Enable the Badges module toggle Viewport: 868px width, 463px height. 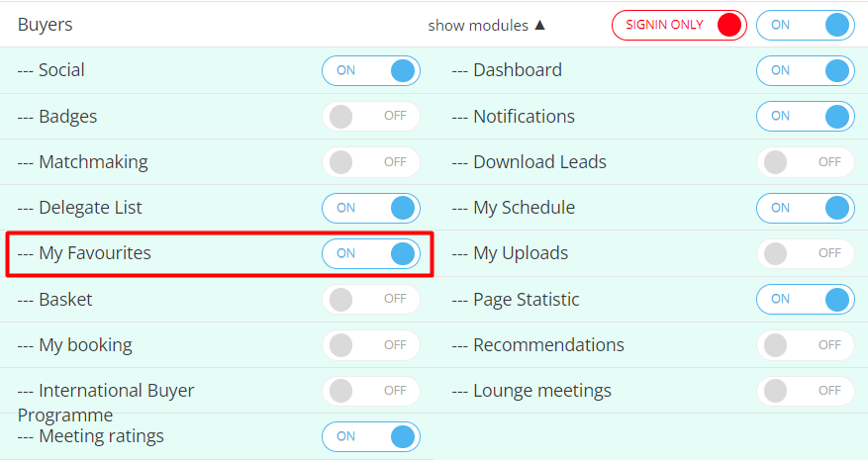pyautogui.click(x=370, y=116)
